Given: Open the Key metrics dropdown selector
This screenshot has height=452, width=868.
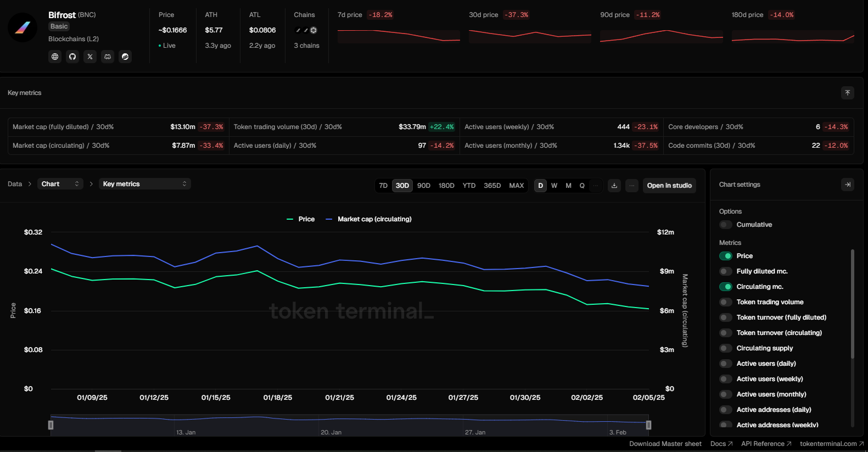Looking at the screenshot, I should (x=145, y=184).
